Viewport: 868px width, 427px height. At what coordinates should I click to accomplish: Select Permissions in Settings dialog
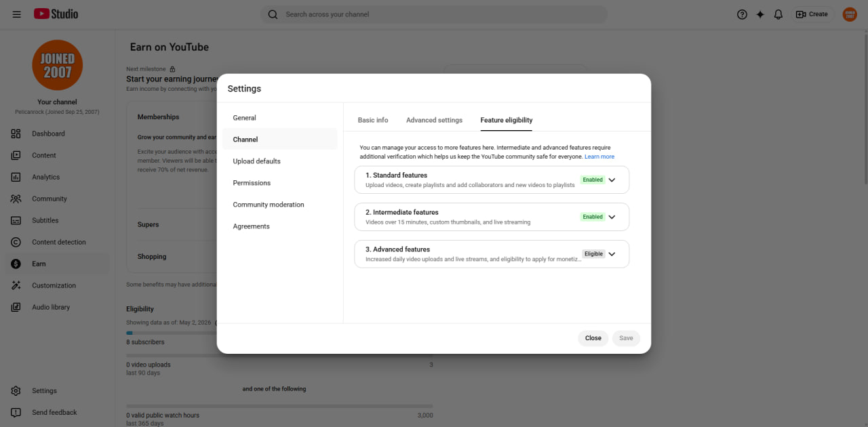pyautogui.click(x=279, y=183)
